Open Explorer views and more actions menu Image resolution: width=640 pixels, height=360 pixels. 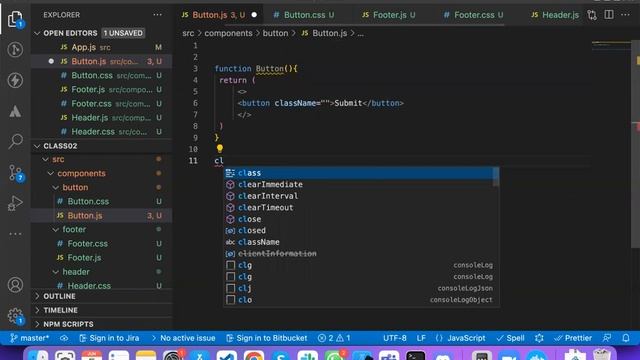[x=158, y=15]
